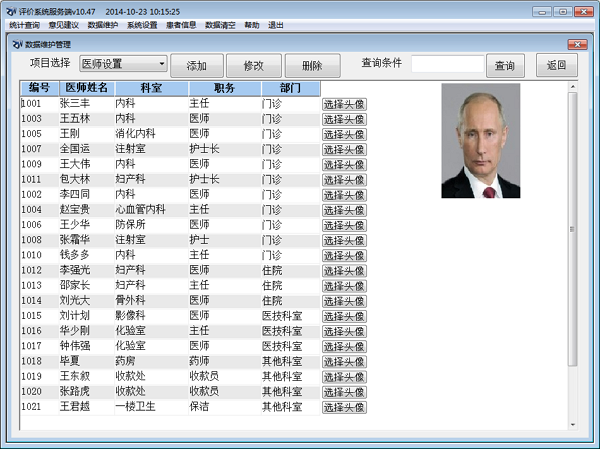Screen dimensions: 600x449
Task: Choose avatar for 全国运 row 1007
Action: [x=344, y=150]
